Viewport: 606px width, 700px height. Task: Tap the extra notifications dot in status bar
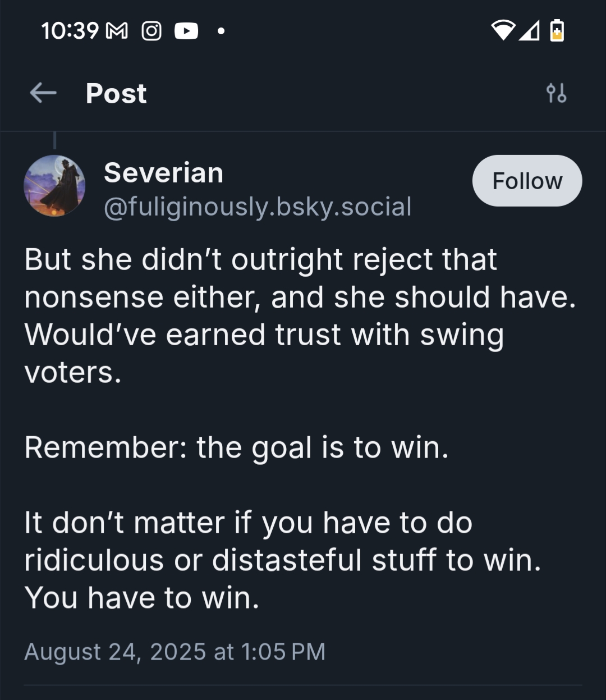tap(221, 31)
